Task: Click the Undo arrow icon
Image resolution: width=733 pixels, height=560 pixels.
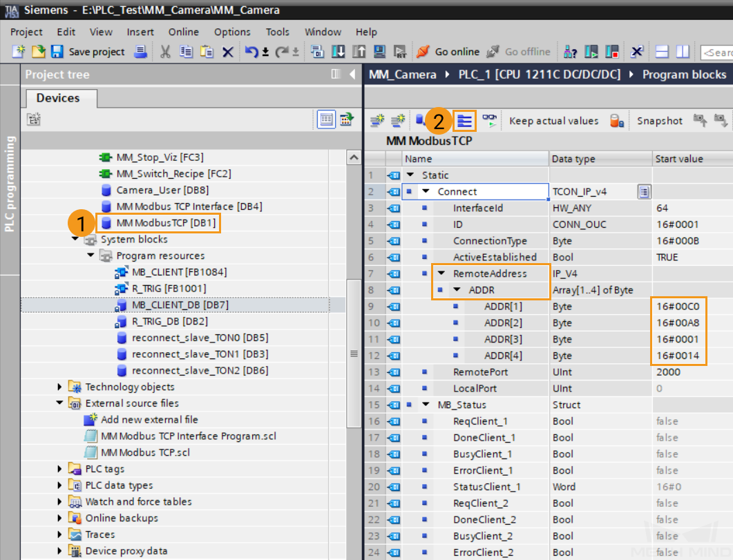Action: tap(252, 52)
